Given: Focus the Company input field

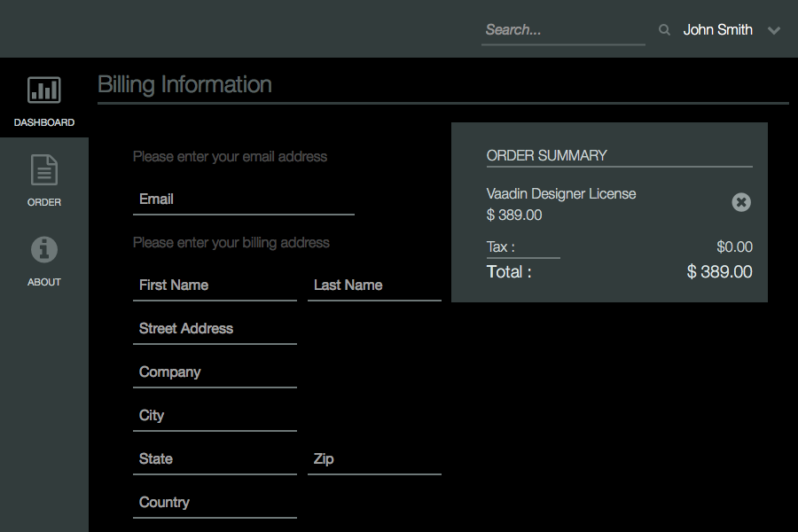Looking at the screenshot, I should 215,372.
